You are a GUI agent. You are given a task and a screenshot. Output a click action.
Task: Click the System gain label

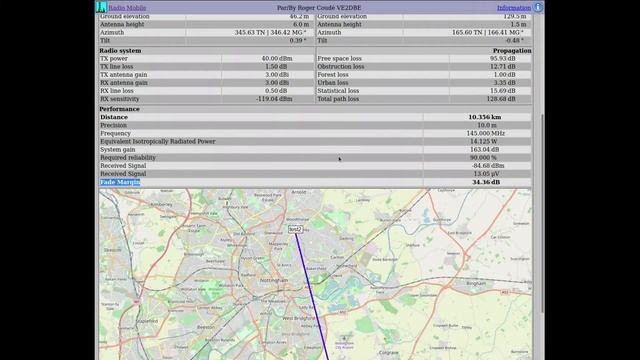coord(118,149)
